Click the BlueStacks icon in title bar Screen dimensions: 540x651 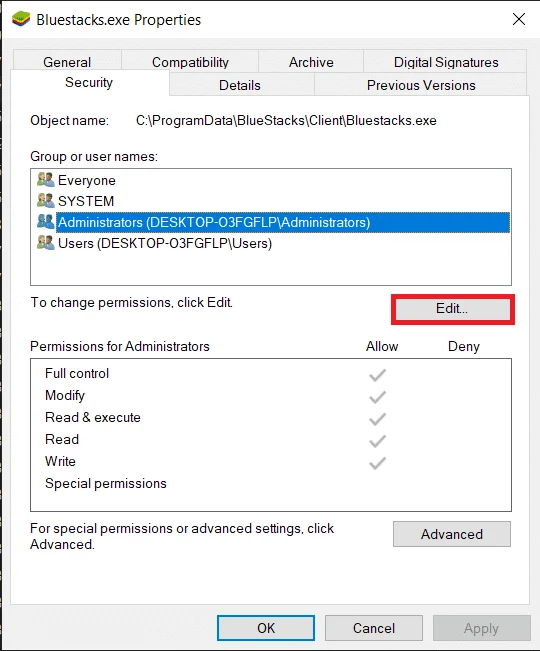pos(21,19)
